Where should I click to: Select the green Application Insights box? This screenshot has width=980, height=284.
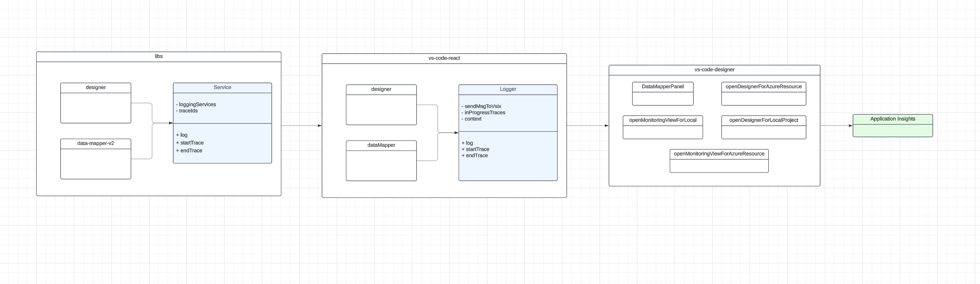893,126
